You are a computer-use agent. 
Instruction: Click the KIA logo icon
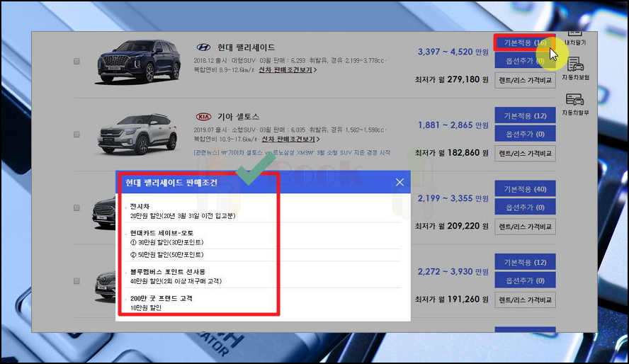[203, 117]
